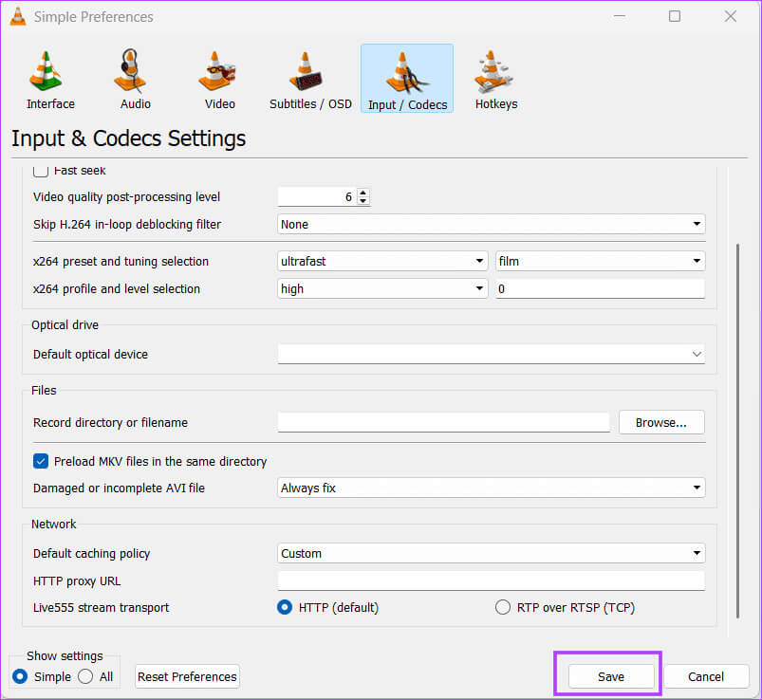
Task: Click the post-processing level number field
Action: click(x=317, y=196)
